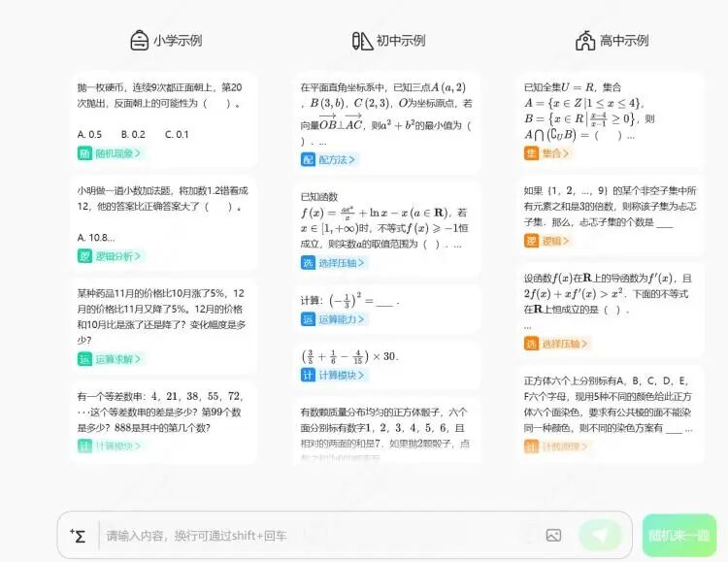Select the 设函数f(x)在R上的导函数 problem card
The height and width of the screenshot is (562, 728).
[x=611, y=311]
